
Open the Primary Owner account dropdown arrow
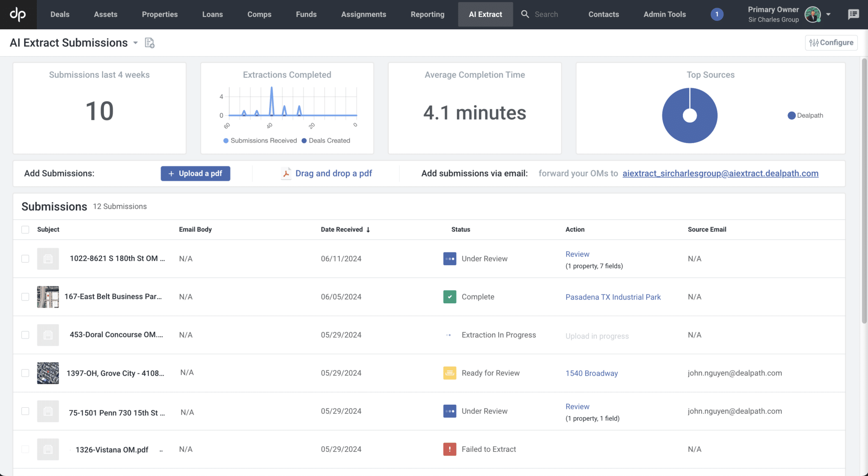tap(828, 14)
